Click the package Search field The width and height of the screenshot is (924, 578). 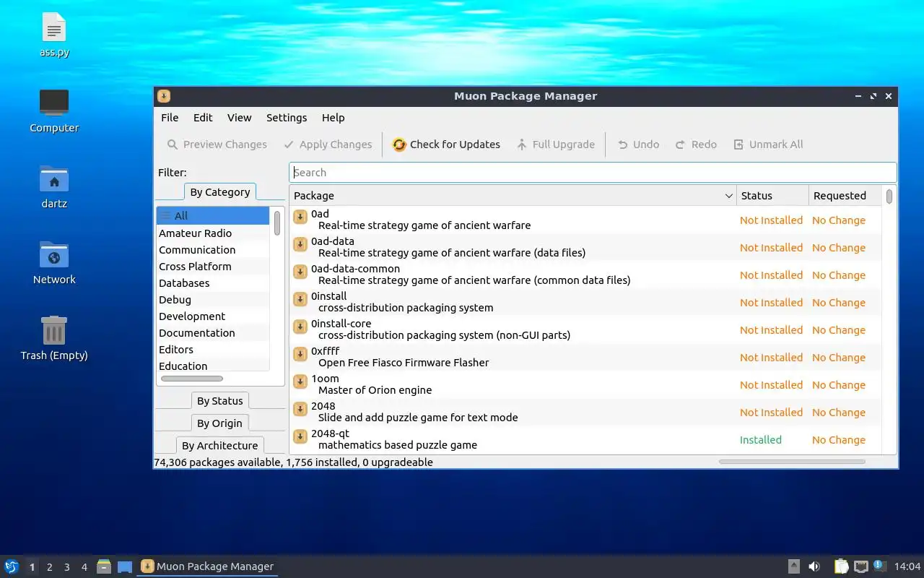[x=593, y=173]
